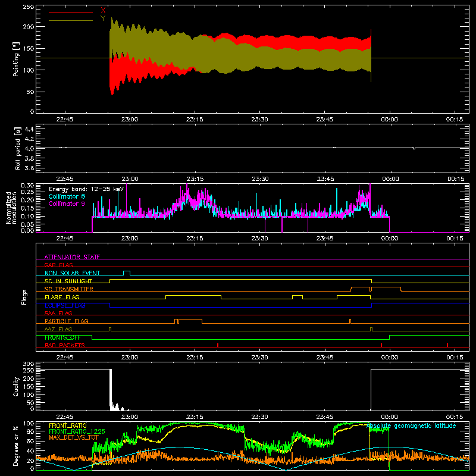This screenshot has width=476, height=476.
Task: Select the short FLARE_FLAG pulse near 23:38
Action: pyautogui.click(x=297, y=297)
